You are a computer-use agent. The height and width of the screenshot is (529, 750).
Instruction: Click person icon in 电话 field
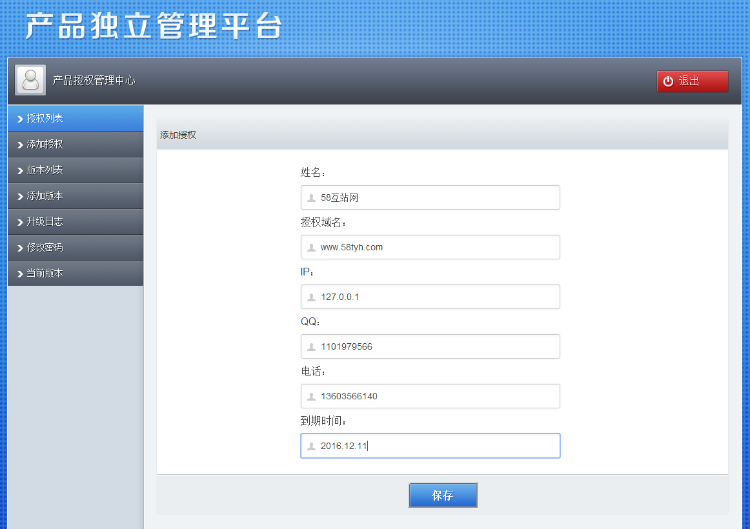pyautogui.click(x=311, y=397)
